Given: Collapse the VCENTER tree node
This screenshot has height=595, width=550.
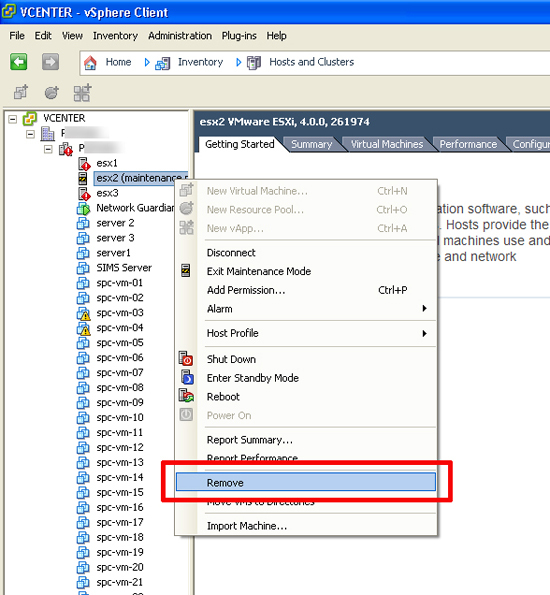Looking at the screenshot, I should tap(13, 119).
